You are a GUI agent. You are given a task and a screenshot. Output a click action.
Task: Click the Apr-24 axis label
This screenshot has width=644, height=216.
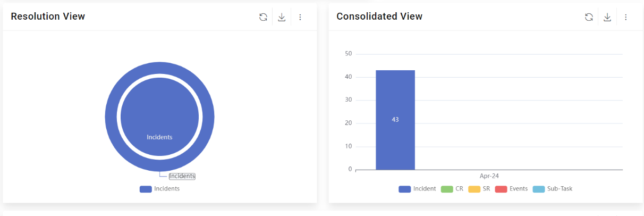point(489,176)
